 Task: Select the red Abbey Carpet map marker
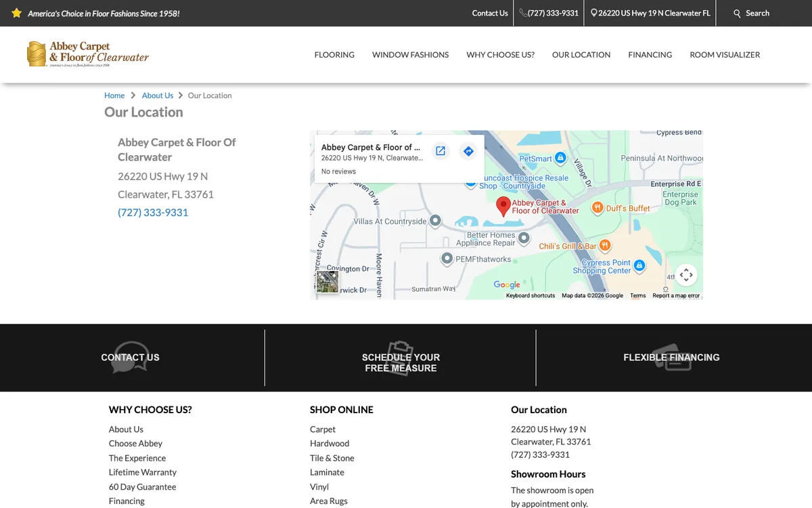503,206
